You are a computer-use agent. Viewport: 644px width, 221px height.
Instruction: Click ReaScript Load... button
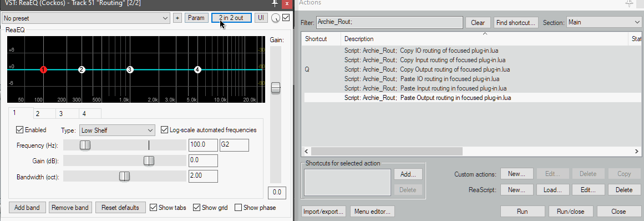[552, 190]
